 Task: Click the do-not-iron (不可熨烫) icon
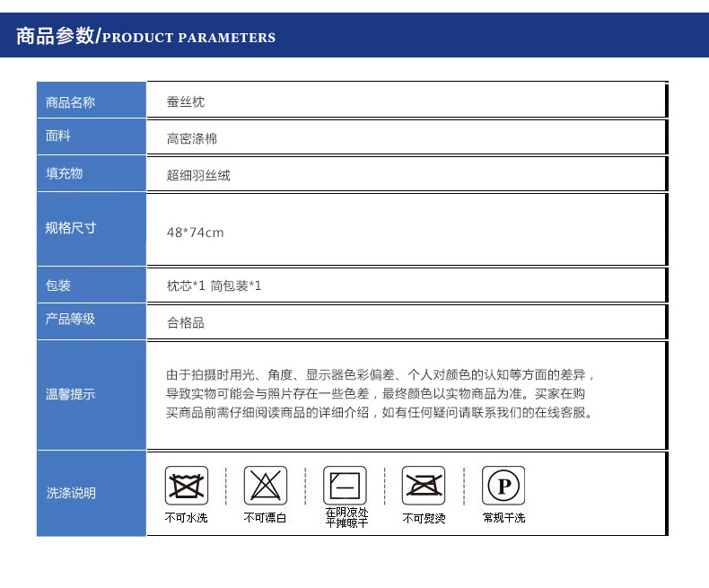pos(424,486)
